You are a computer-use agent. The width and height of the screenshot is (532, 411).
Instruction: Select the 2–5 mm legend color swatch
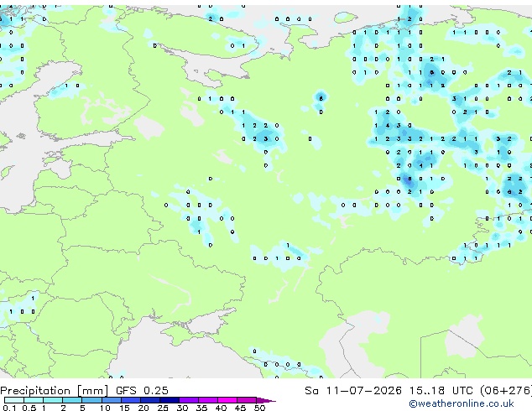coord(72,400)
